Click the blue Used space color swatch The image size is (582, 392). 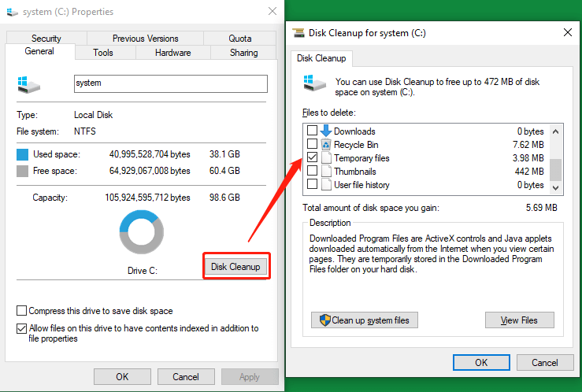[x=23, y=154]
